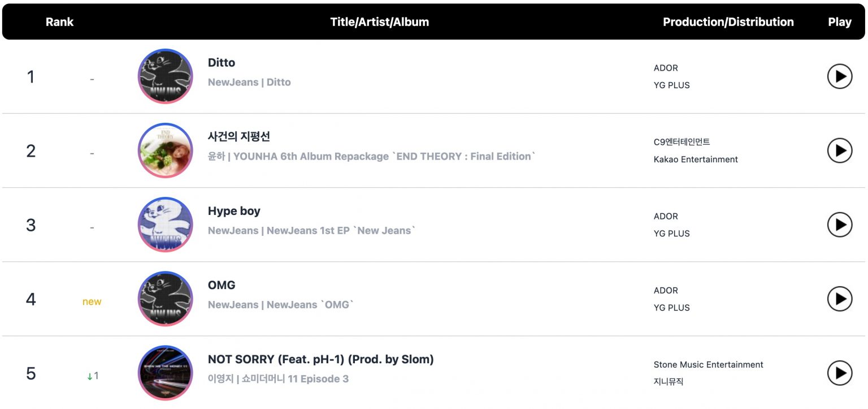Screen dimensions: 868x409
Task: Open the Rank column header
Action: coord(59,21)
